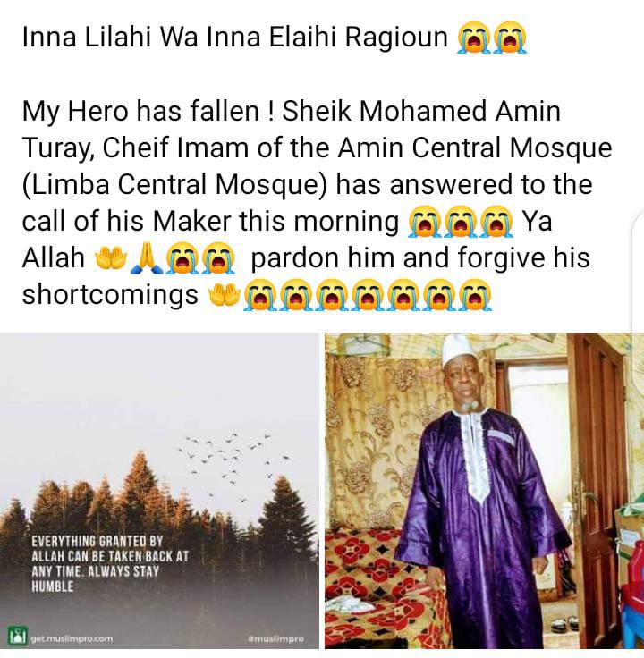This screenshot has height=658, width=644.
Task: Click the folded hands prayer emoji
Action: [147, 258]
